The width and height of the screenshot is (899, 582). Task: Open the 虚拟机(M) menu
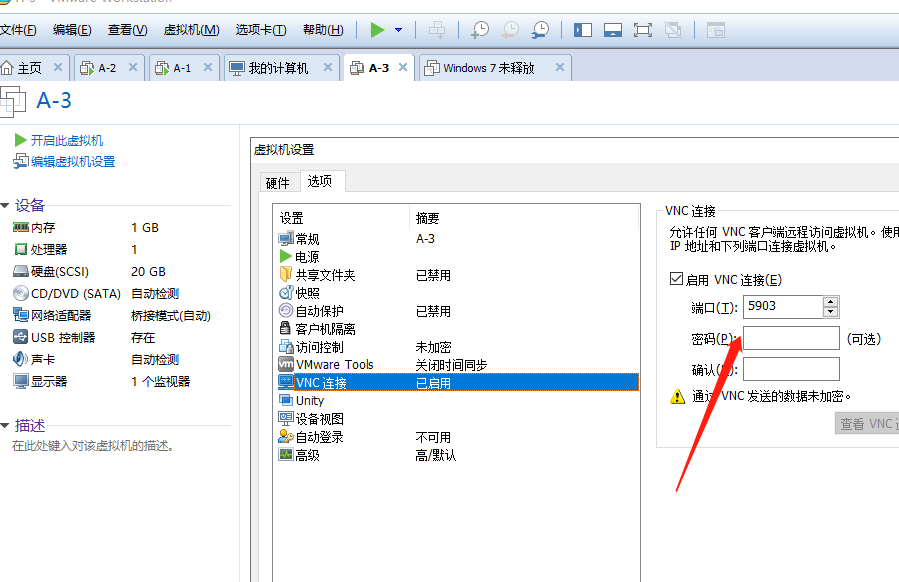click(191, 30)
